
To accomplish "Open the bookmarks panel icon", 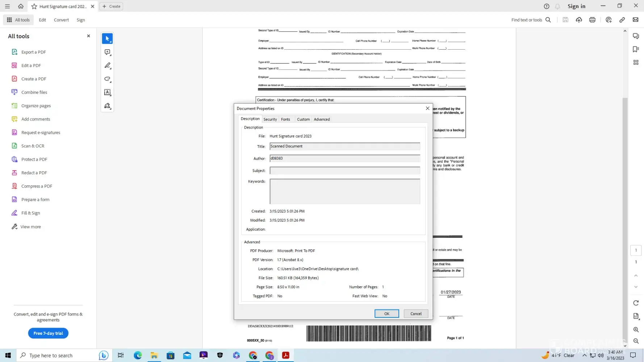I will (636, 49).
